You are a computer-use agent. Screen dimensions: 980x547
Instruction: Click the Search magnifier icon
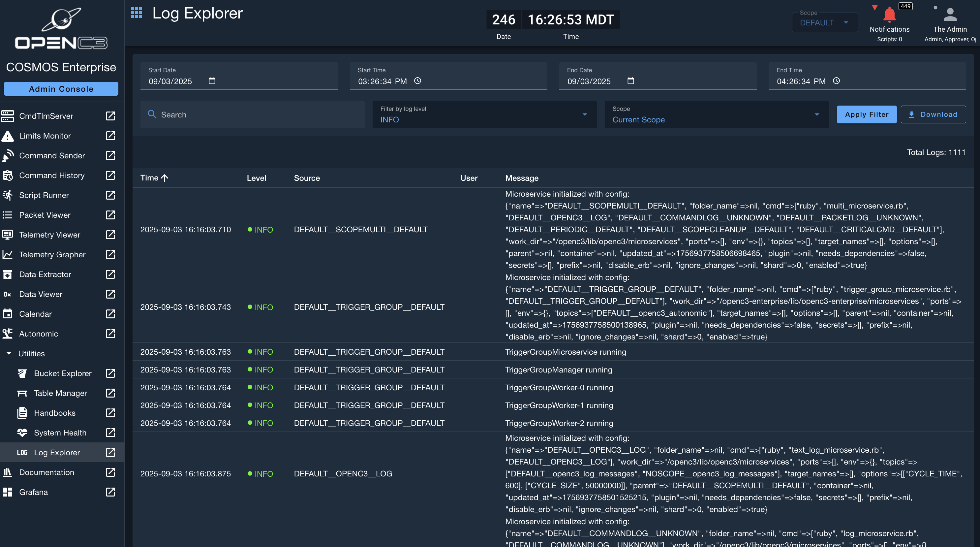(152, 114)
